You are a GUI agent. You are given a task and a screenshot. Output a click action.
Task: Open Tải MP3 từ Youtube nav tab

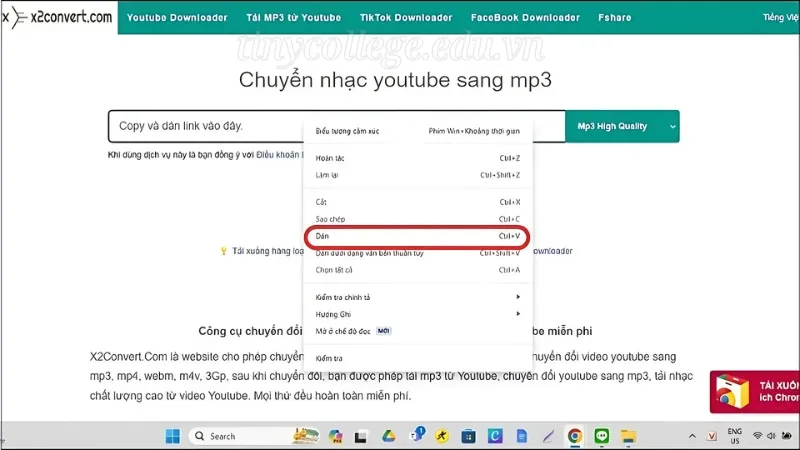click(x=293, y=17)
